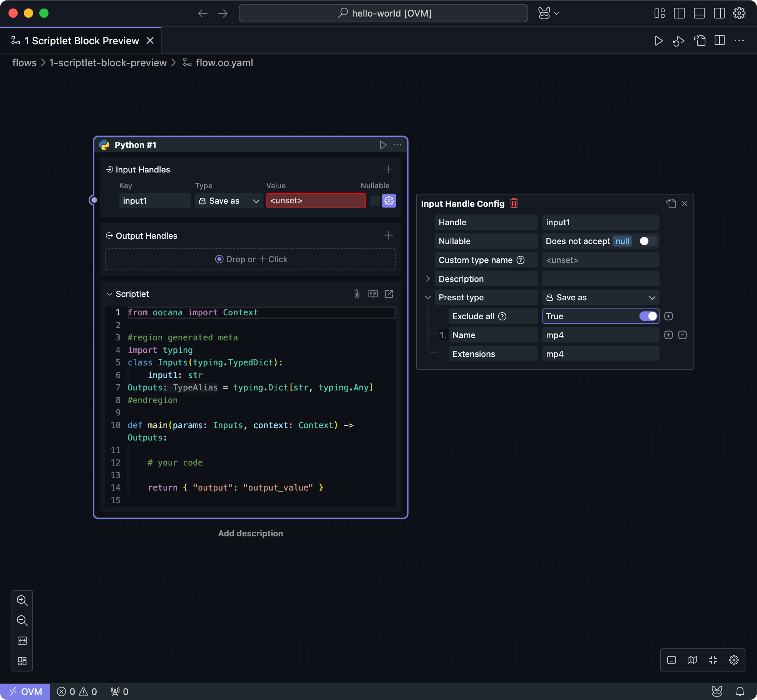The image size is (757, 700).
Task: Check the Nullable box for input1
Action: [x=375, y=201]
